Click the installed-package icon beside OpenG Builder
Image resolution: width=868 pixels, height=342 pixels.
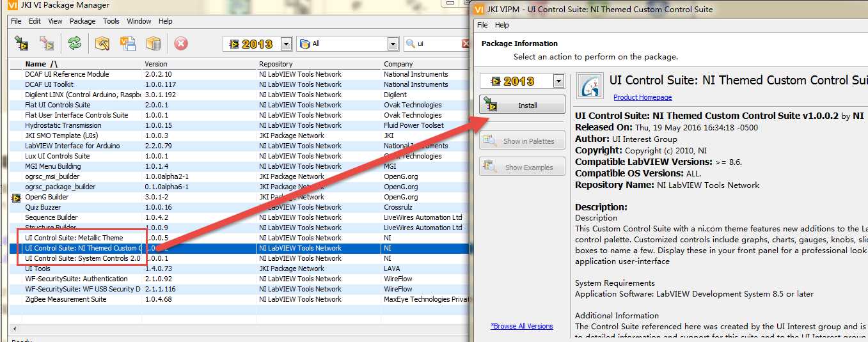pyautogui.click(x=16, y=198)
